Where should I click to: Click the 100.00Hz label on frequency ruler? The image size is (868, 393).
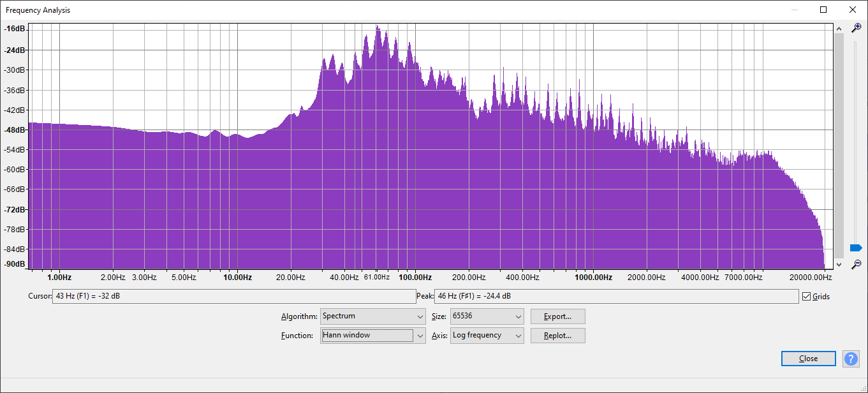[x=416, y=278]
